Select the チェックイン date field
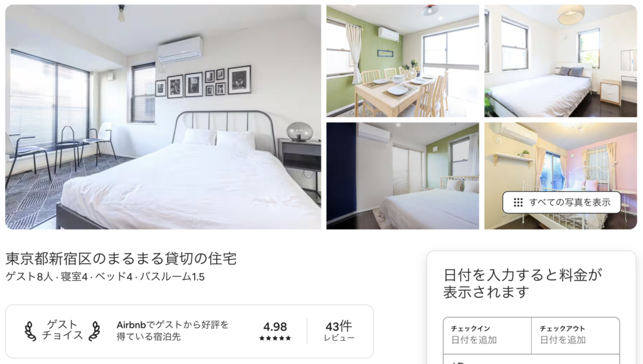This screenshot has width=643, height=364. click(487, 335)
